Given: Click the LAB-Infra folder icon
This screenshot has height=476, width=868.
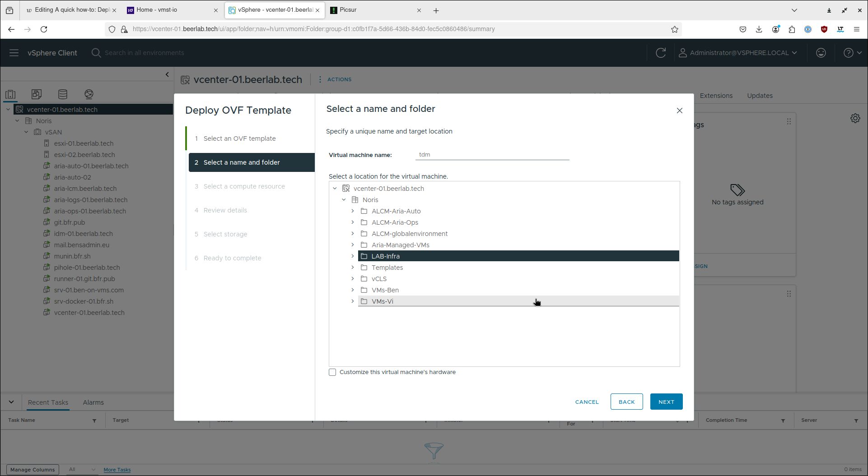Looking at the screenshot, I should [364, 256].
